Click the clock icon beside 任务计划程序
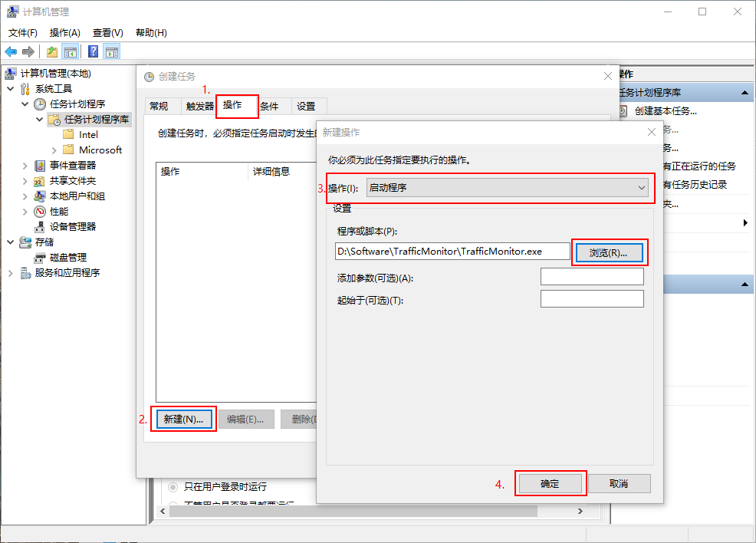The image size is (756, 543). pos(40,104)
